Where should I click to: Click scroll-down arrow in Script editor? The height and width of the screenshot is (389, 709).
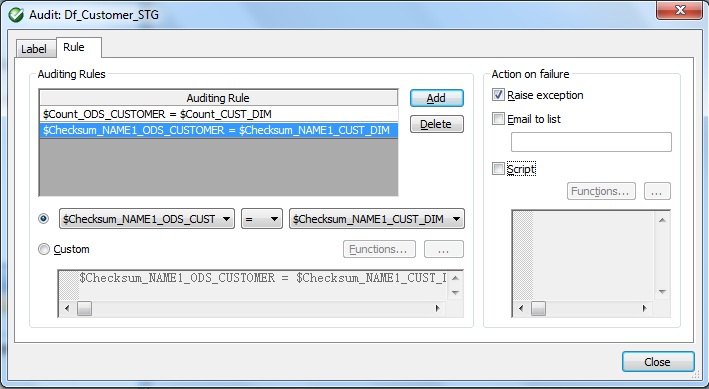click(x=662, y=292)
